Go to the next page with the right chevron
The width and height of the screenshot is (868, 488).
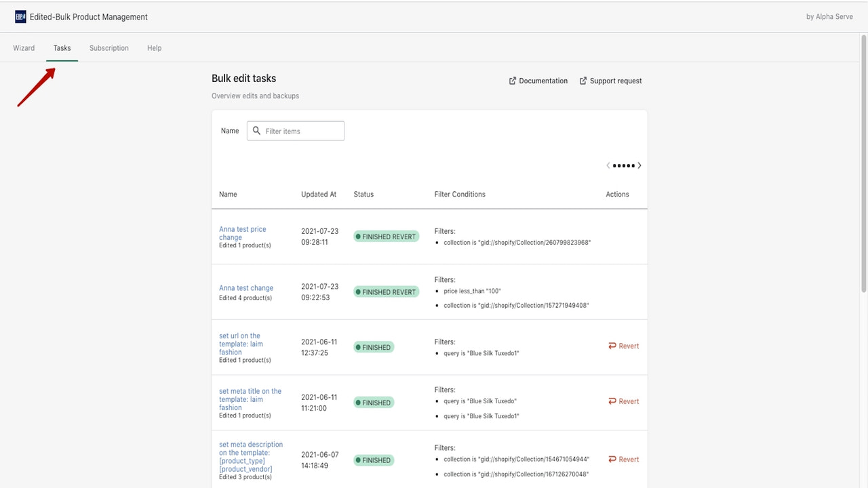pyautogui.click(x=639, y=165)
